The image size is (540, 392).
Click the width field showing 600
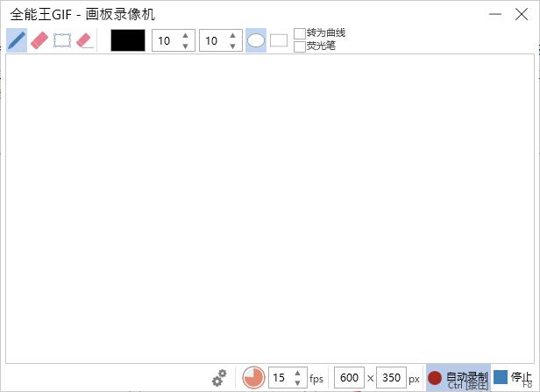tap(349, 378)
